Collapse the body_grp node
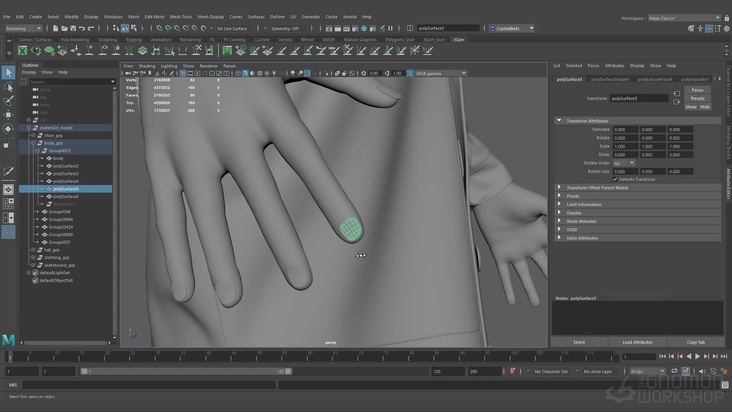 [x=34, y=143]
